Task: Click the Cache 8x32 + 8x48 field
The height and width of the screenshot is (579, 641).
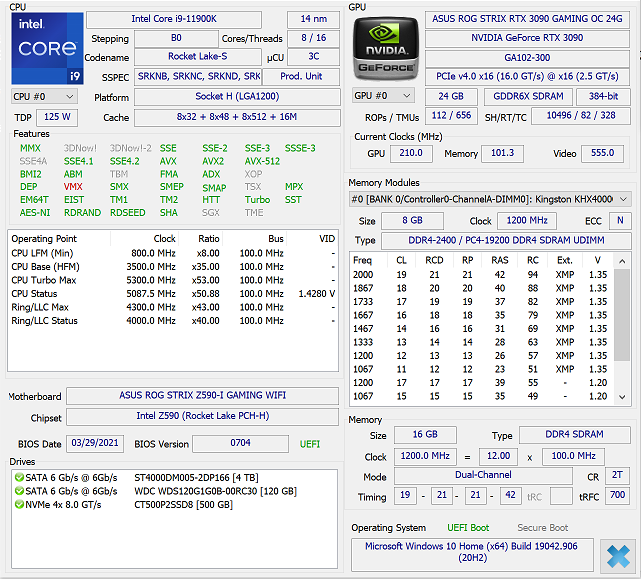Action: click(x=237, y=117)
